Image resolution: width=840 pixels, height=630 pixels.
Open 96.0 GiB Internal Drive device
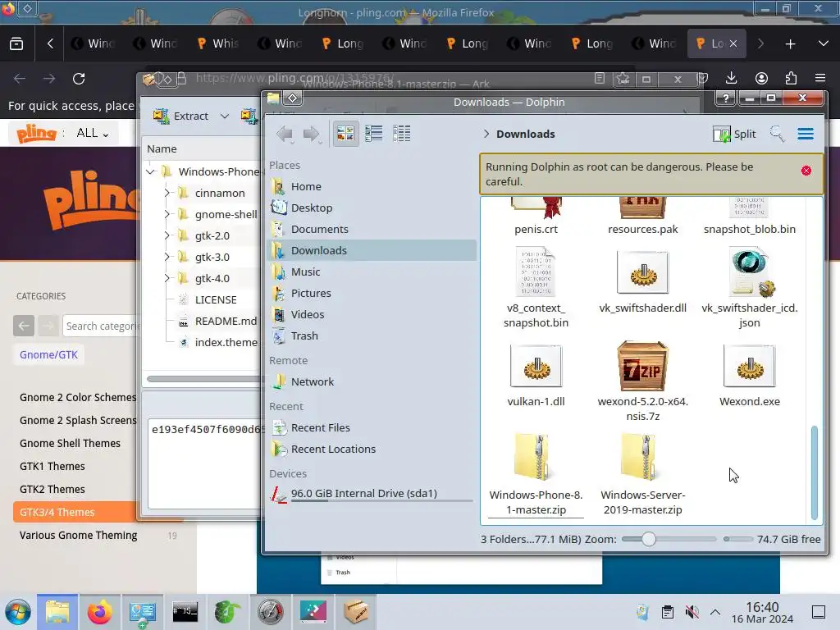click(372, 493)
